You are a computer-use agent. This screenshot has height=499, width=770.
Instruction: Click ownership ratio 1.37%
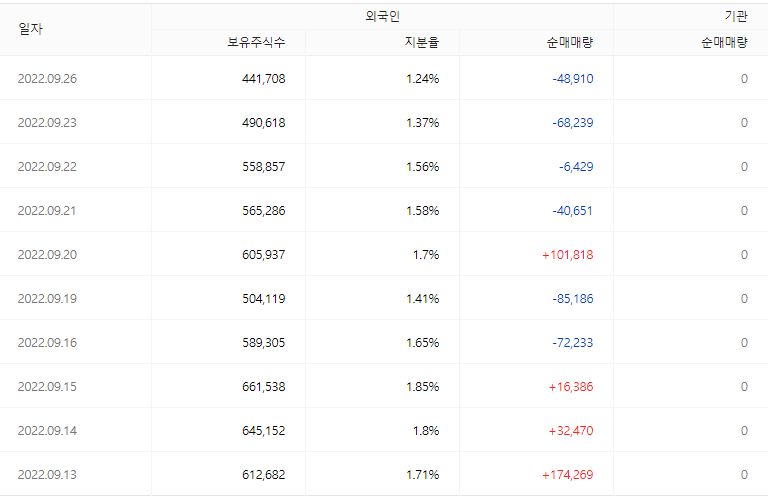[x=423, y=122]
